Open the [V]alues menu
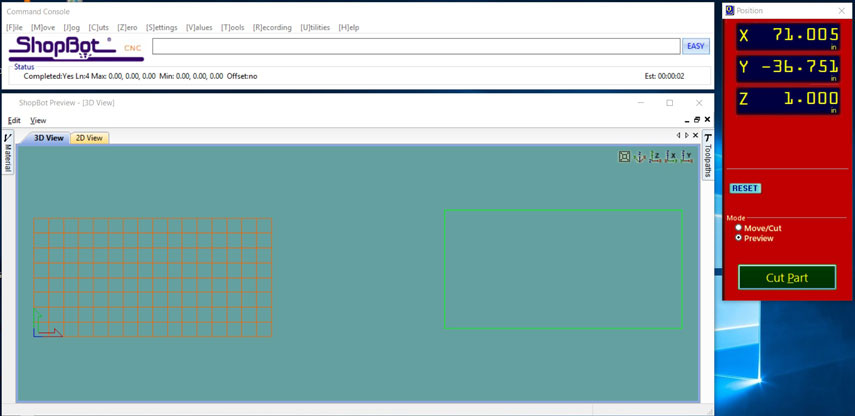Viewport: 855px width, 416px height. [x=199, y=27]
